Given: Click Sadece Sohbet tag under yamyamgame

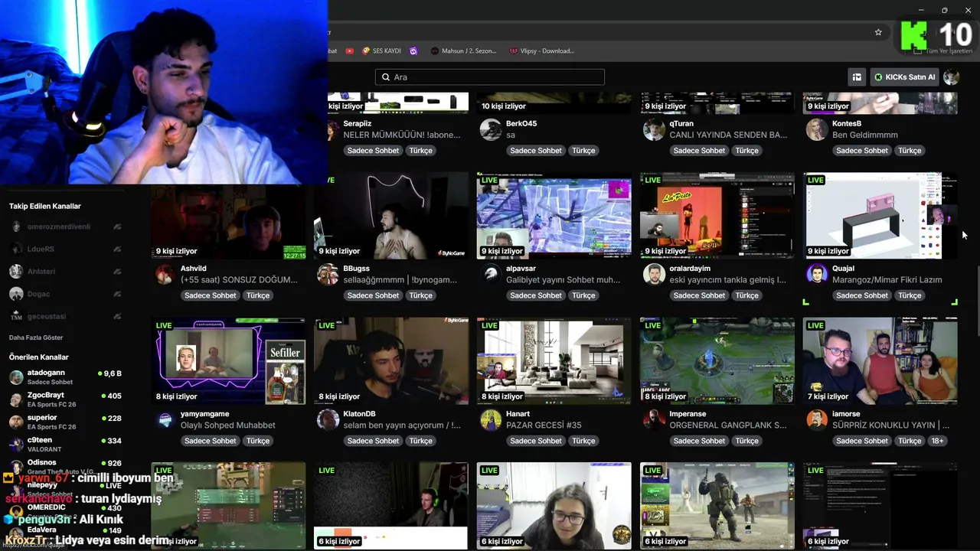Looking at the screenshot, I should point(210,441).
